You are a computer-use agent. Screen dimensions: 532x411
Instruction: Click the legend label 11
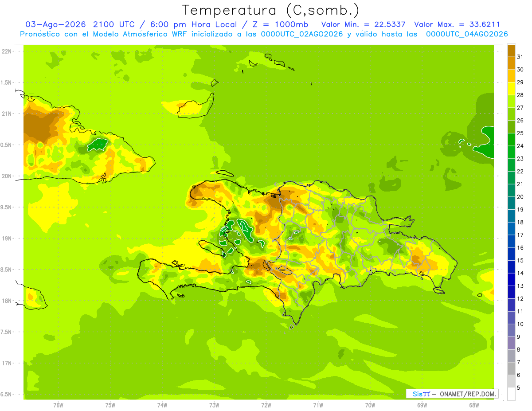[x=520, y=311]
